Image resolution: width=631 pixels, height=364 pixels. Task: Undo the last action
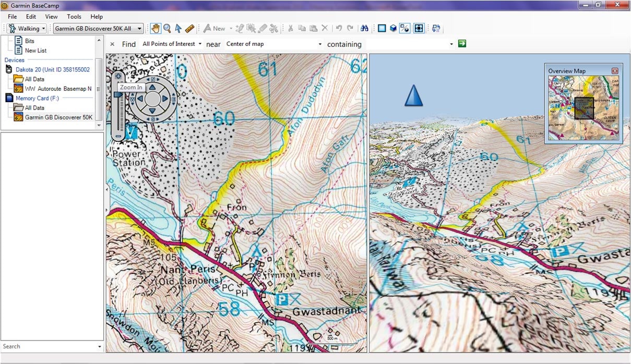coord(339,28)
